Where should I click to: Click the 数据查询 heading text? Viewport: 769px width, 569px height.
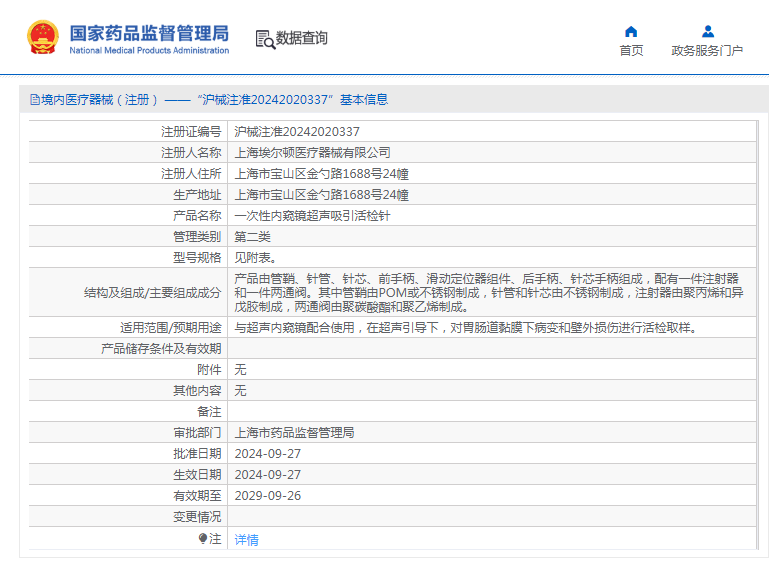302,39
